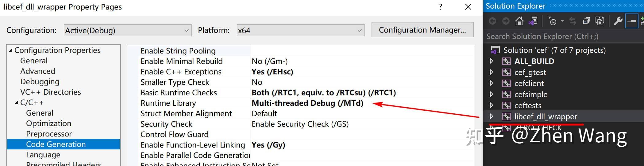Collapse the Configuration Properties node
The image size is (644, 166).
(11, 50)
